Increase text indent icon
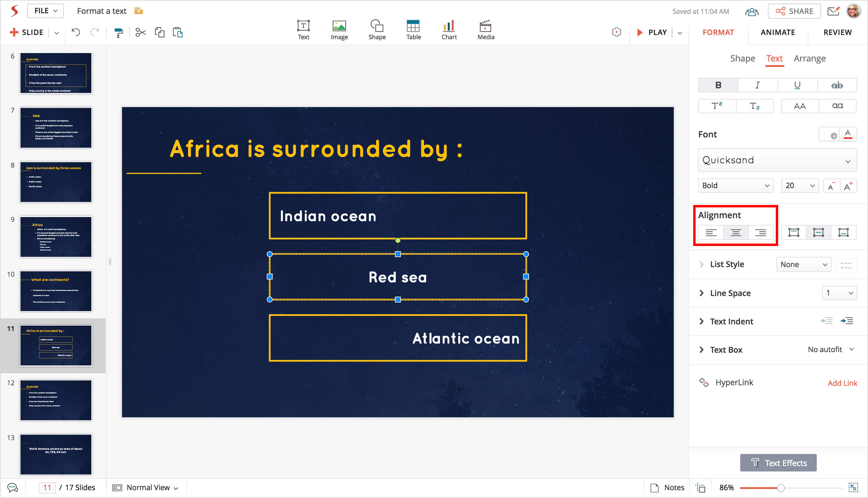Viewport: 868px width, 498px height. pyautogui.click(x=847, y=321)
